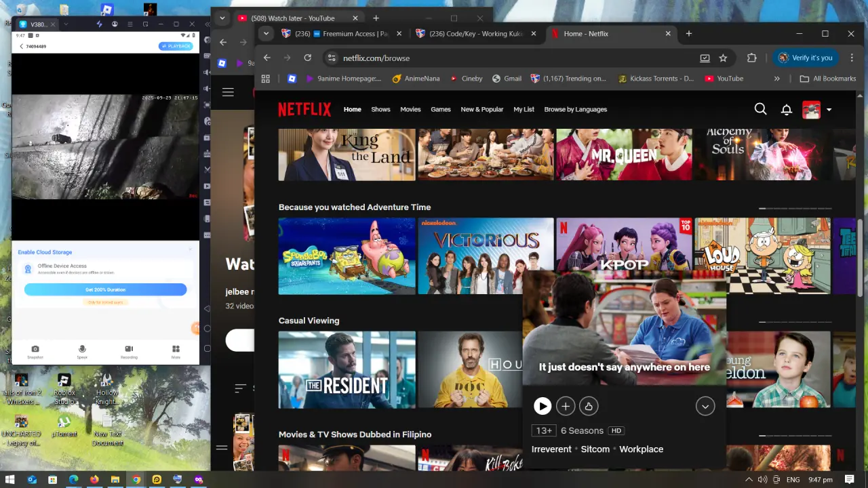Viewport: 868px width, 488px height.
Task: Add previewed show to My List
Action: (566, 406)
